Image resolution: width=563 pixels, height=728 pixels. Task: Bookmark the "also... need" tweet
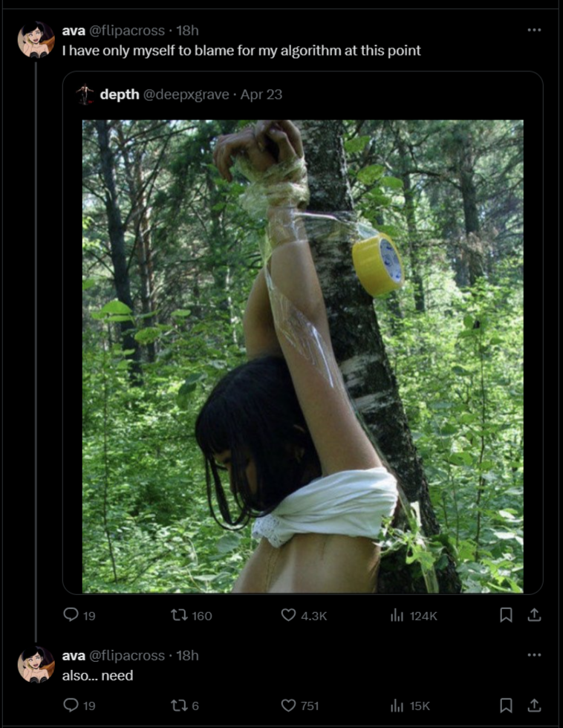[506, 706]
